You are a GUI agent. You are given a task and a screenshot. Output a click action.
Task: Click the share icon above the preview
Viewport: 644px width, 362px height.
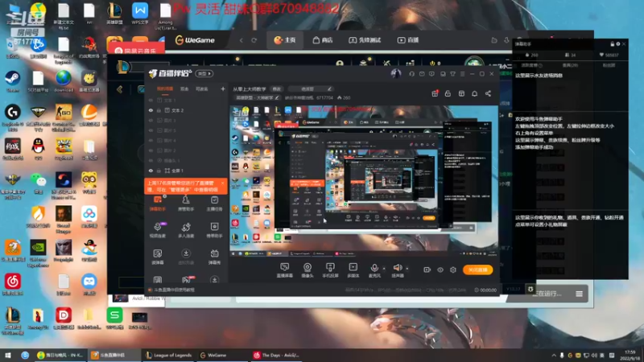click(488, 93)
